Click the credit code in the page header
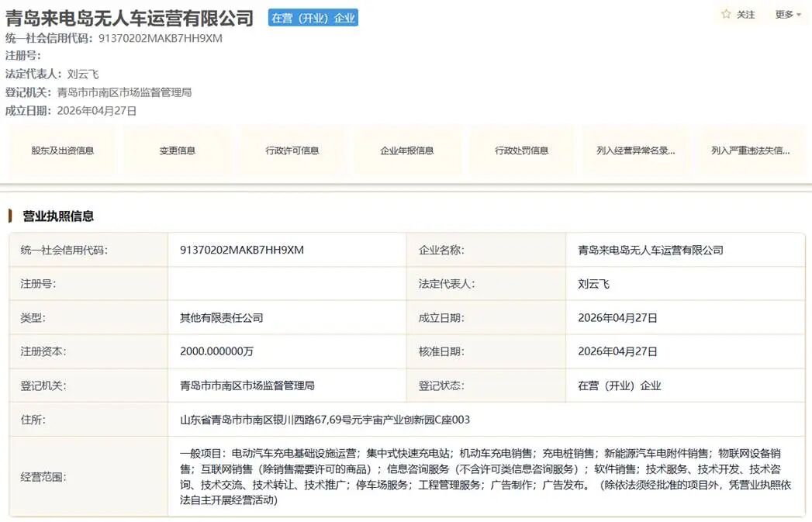The width and height of the screenshot is (812, 522). pos(160,38)
